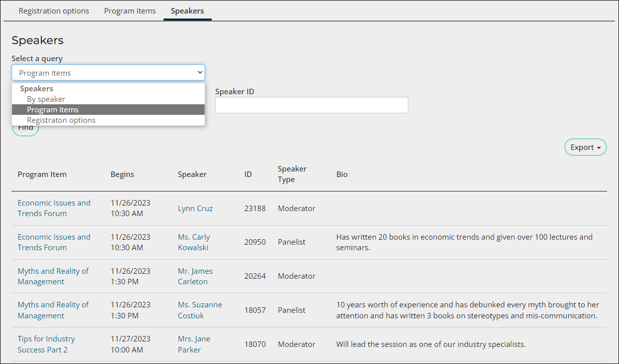Screen dimensions: 619x364
Task: Click Moderator cell in Lynn Cruz row
Action: (296, 209)
